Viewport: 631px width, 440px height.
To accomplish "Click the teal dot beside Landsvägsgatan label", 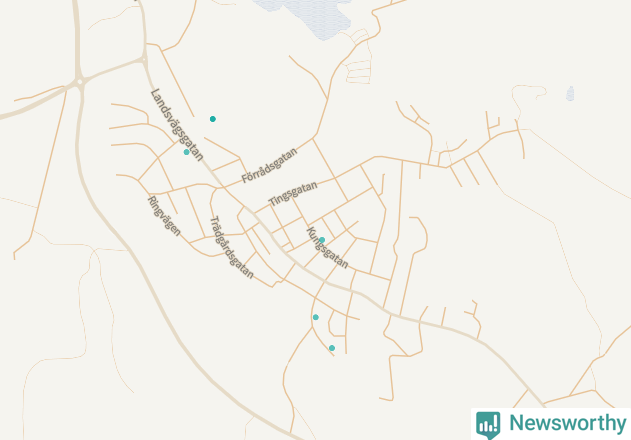I will pyautogui.click(x=186, y=152).
